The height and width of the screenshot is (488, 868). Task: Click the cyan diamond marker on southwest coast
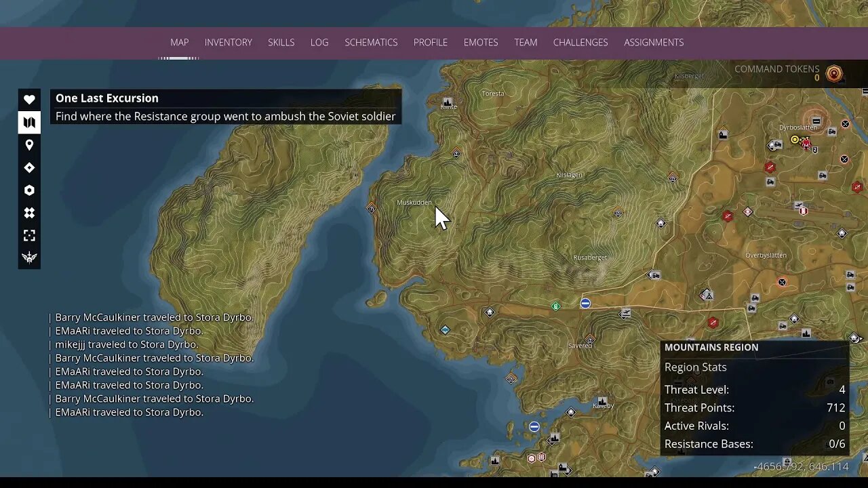pos(445,330)
